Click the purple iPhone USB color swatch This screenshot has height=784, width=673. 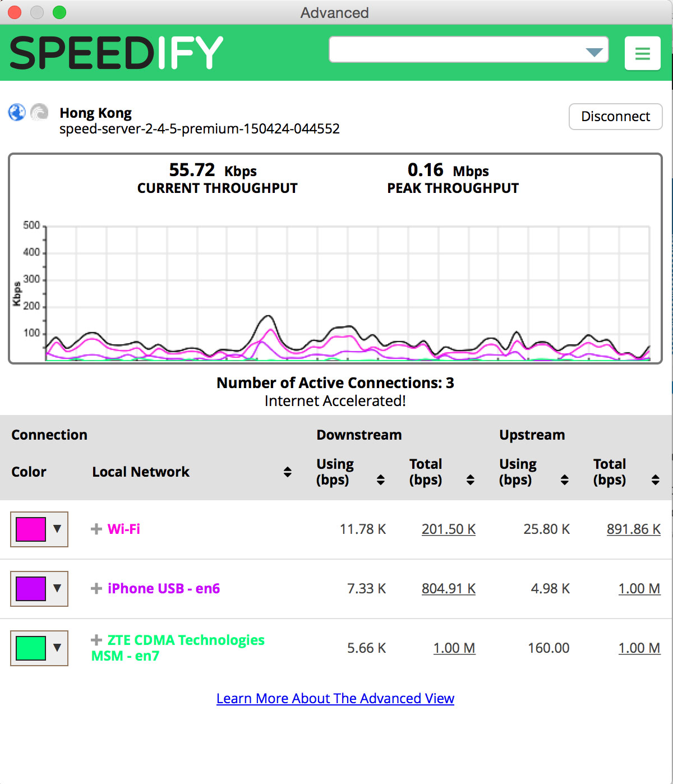[31, 588]
